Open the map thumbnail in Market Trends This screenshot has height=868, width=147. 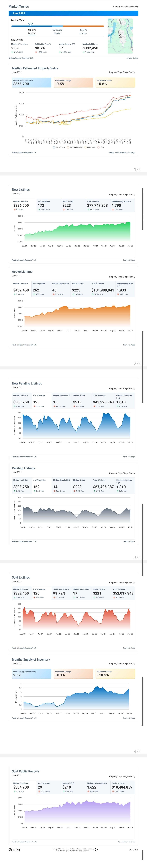point(120,36)
